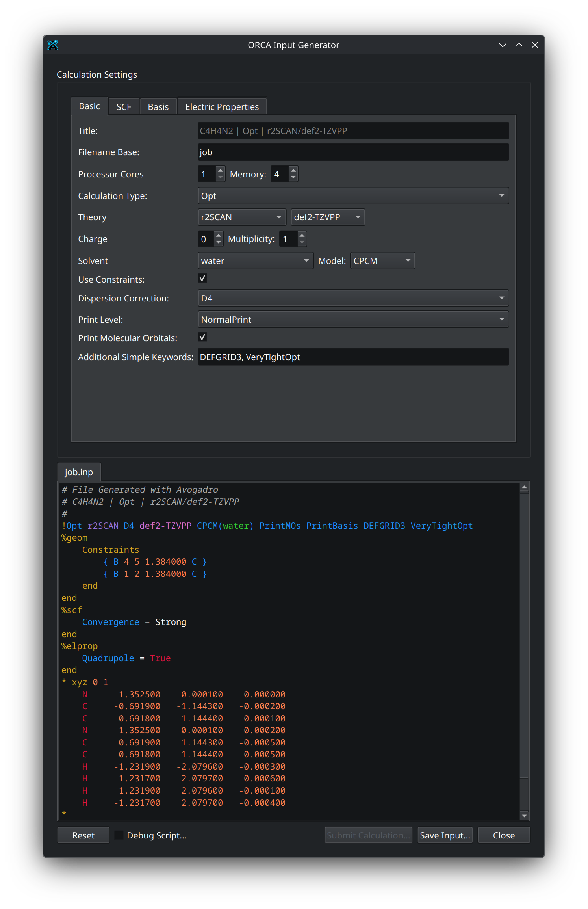Click the Submit Calculation button
Screen dimensions: 588x909
click(368, 835)
